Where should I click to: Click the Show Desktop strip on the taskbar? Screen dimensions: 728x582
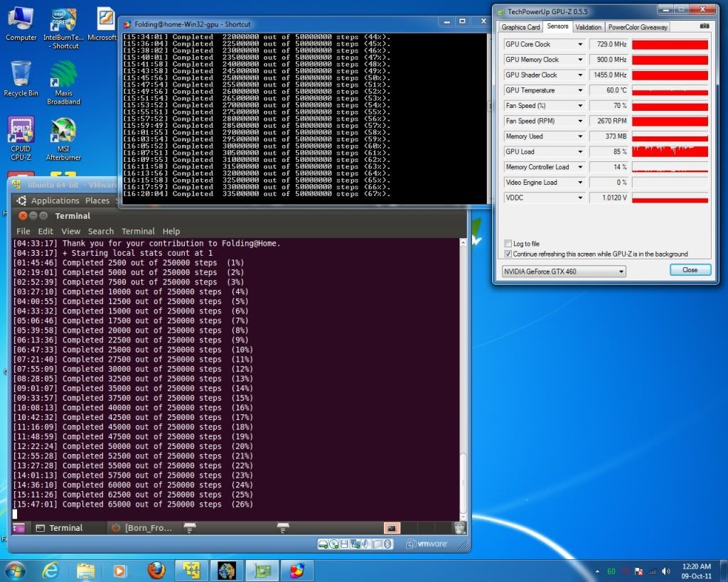(724, 571)
